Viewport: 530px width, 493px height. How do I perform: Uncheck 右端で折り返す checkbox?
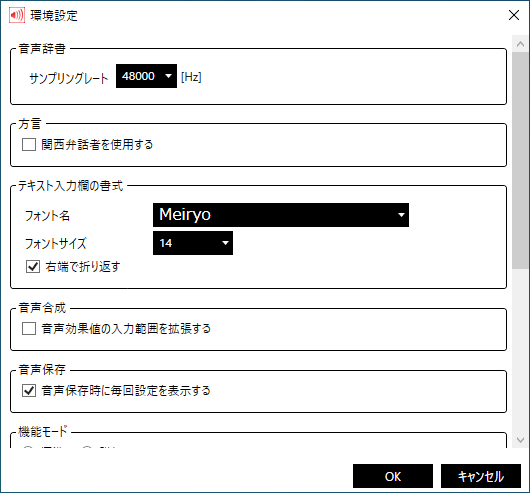[33, 267]
